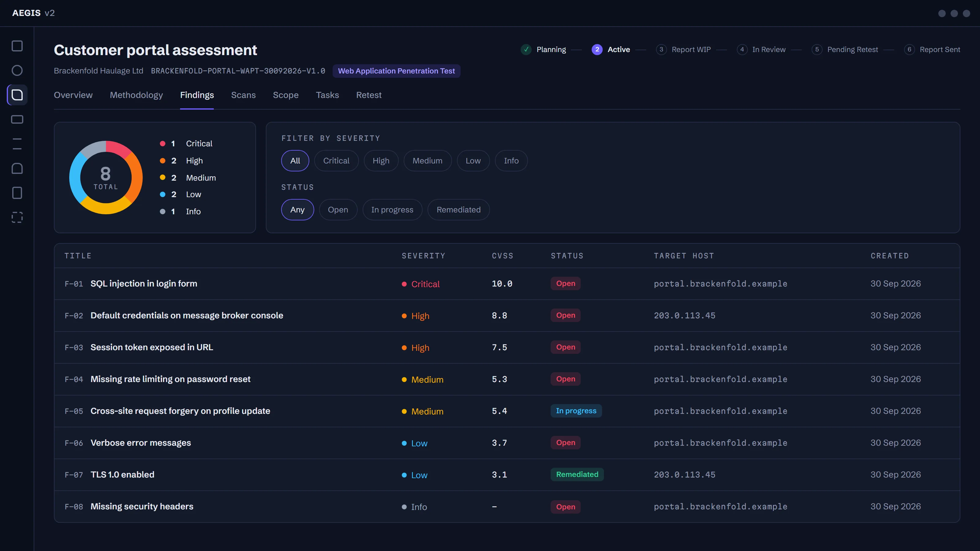Select the Any status filter
The width and height of the screenshot is (980, 551).
[297, 210]
